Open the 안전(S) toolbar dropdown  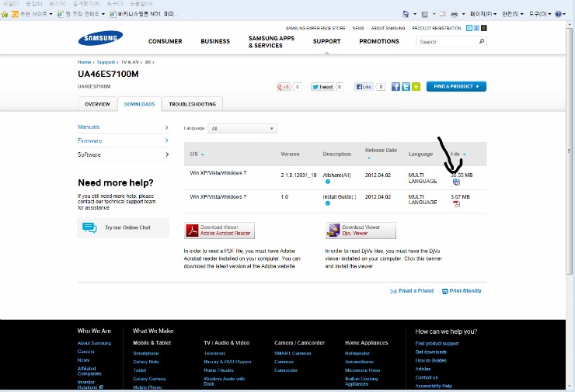513,14
